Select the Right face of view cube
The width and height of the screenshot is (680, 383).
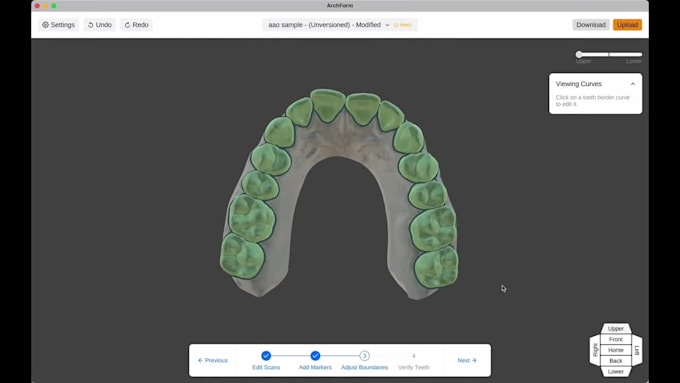click(x=595, y=350)
